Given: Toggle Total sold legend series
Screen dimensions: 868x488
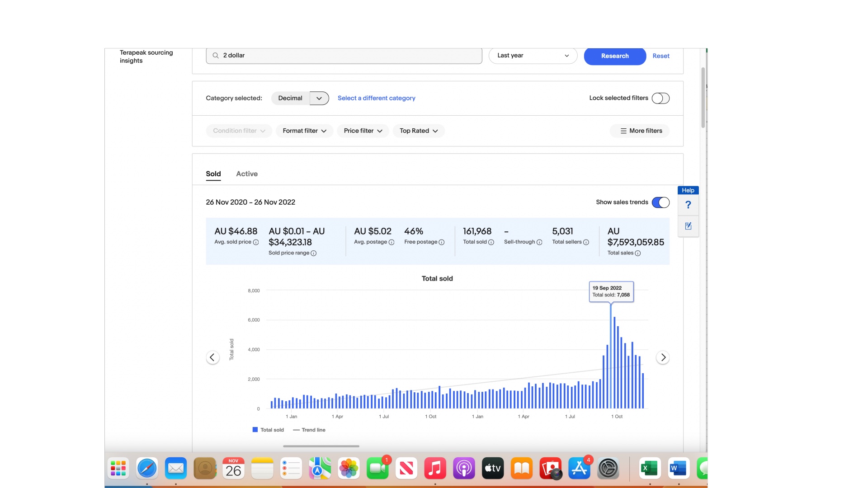Looking at the screenshot, I should point(268,430).
